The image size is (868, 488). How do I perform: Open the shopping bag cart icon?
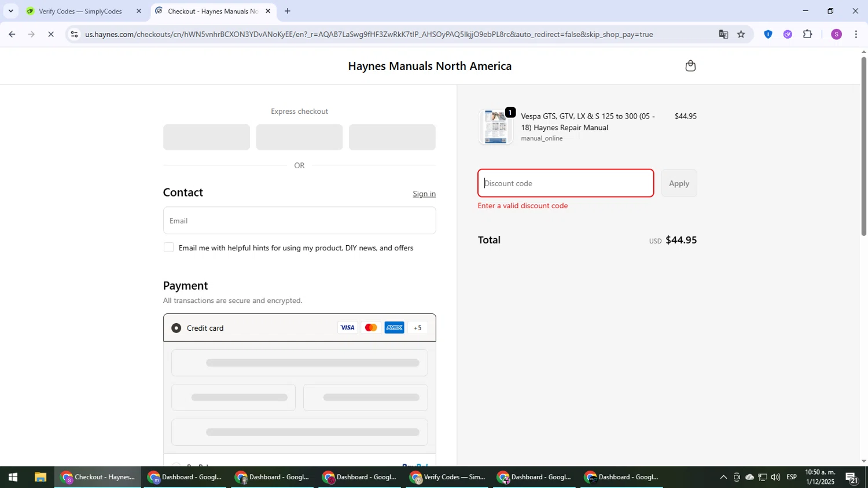pyautogui.click(x=690, y=66)
